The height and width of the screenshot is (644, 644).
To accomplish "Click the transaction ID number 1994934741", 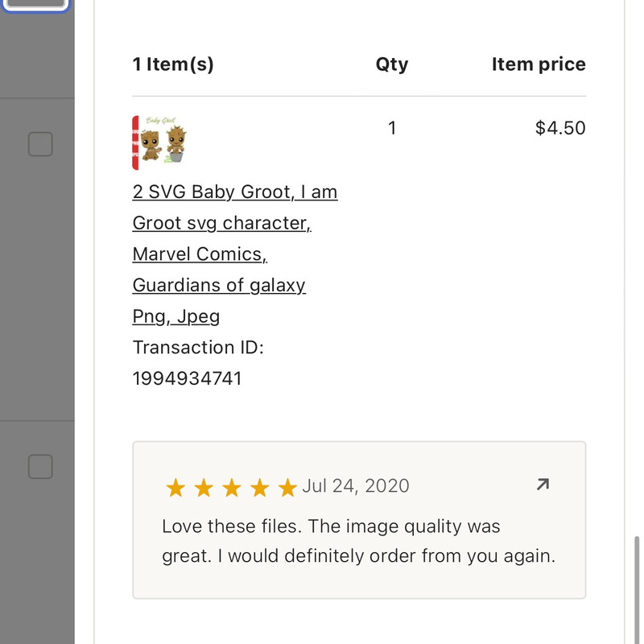I will click(187, 378).
